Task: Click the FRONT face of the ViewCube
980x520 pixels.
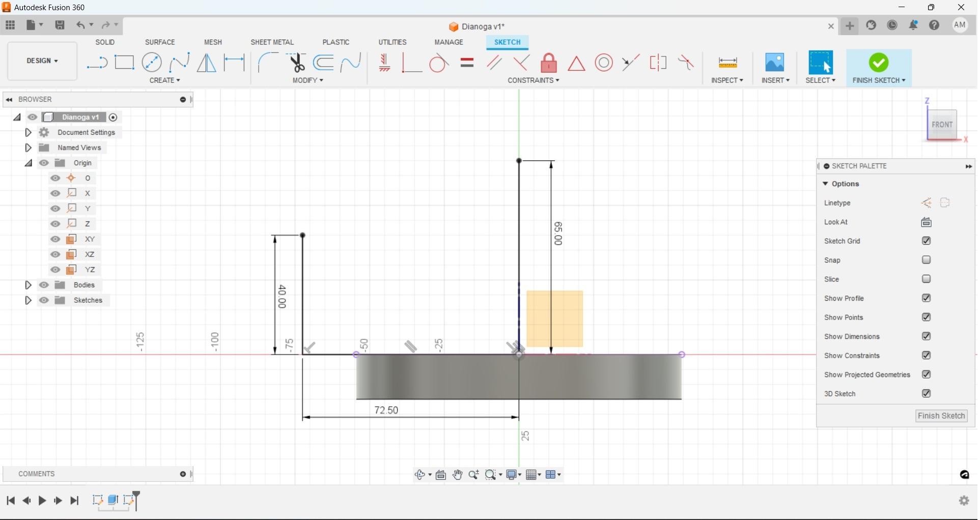Action: 942,125
